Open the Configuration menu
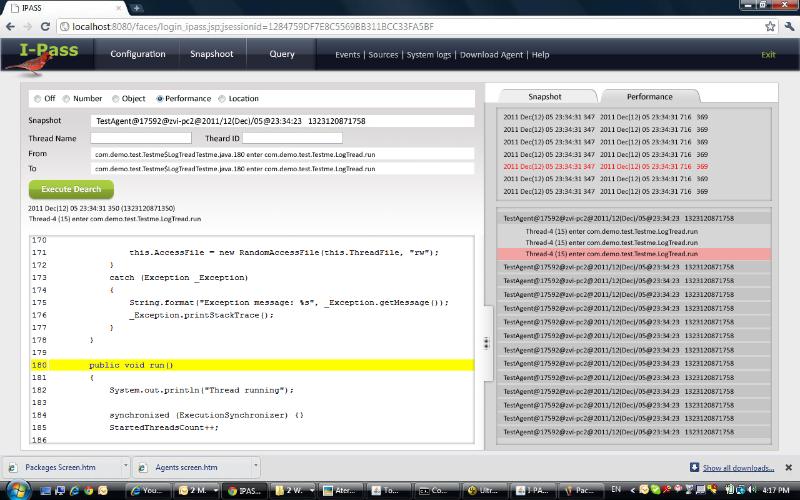 pyautogui.click(x=138, y=54)
